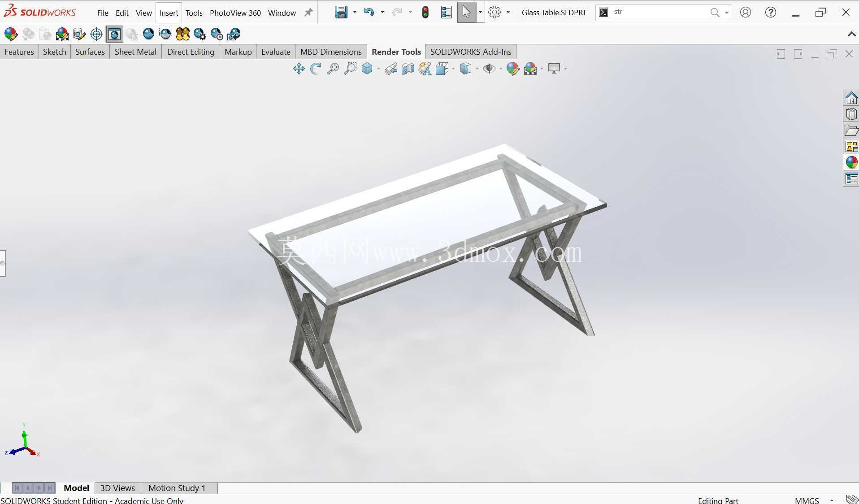
Task: Expand the View Settings monitor dropdown arrow
Action: click(x=565, y=69)
